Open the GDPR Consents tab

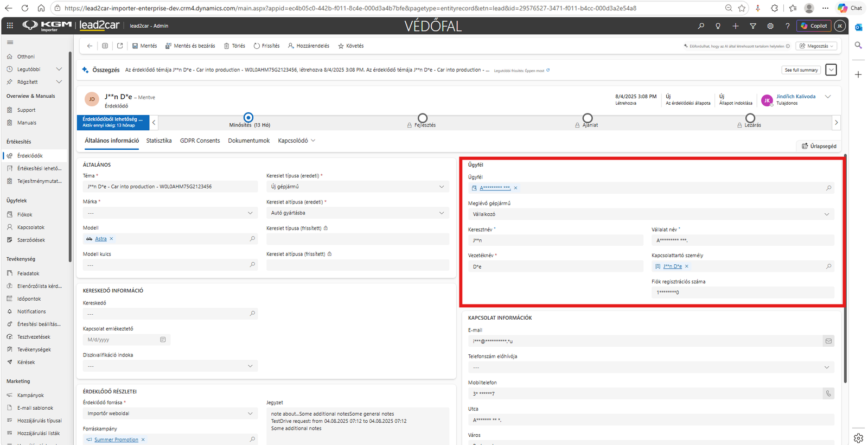point(200,141)
